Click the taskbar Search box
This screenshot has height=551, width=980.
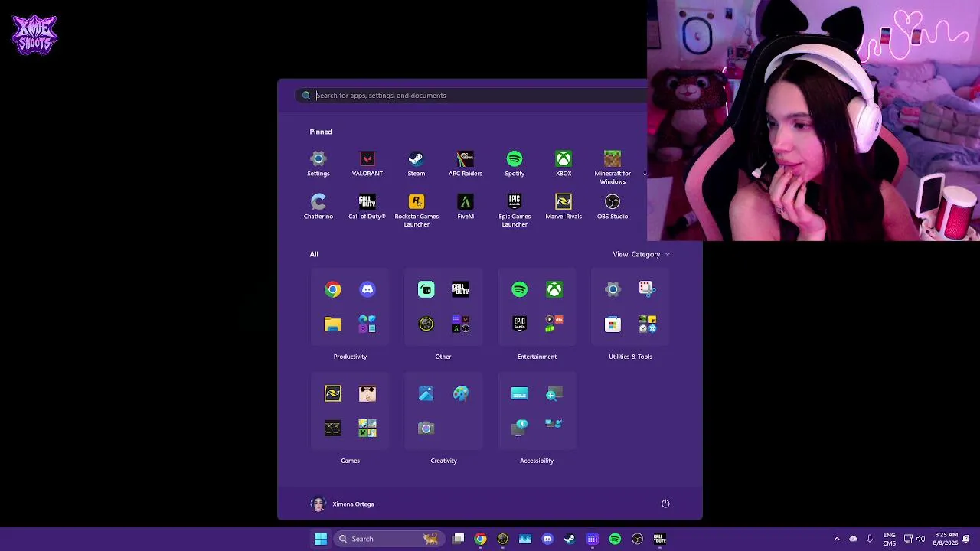click(x=389, y=539)
